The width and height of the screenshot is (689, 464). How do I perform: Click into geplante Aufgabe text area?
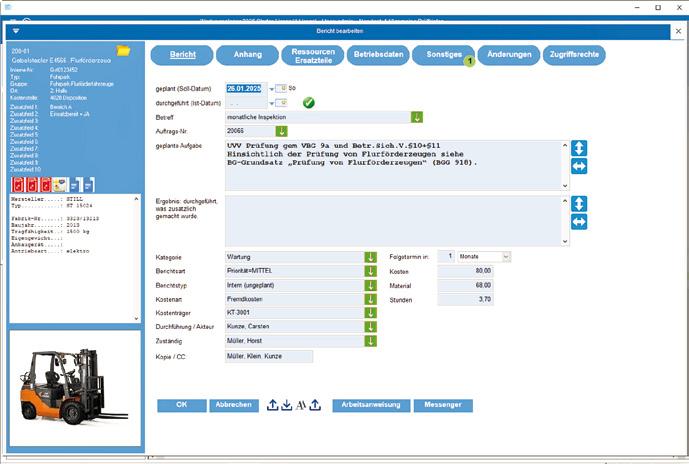point(393,166)
